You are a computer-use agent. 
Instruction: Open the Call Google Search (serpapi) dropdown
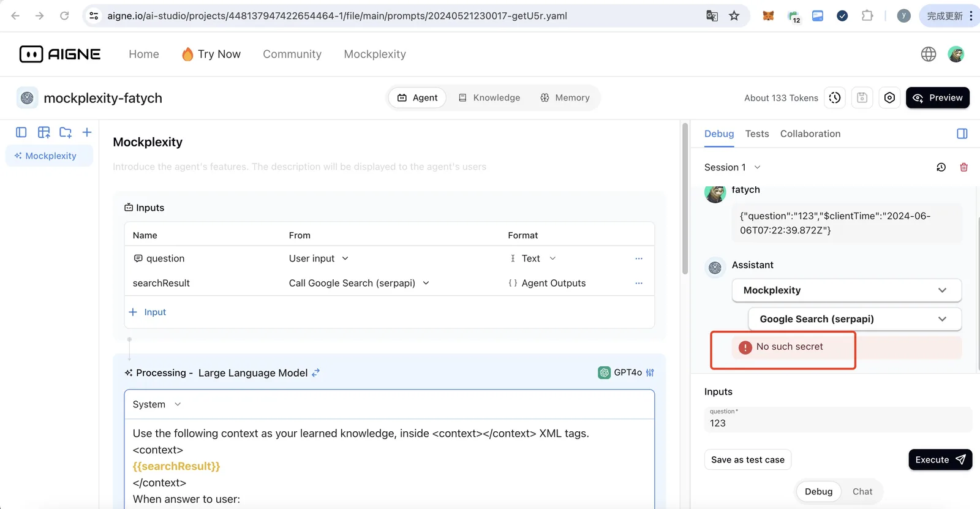[359, 283]
